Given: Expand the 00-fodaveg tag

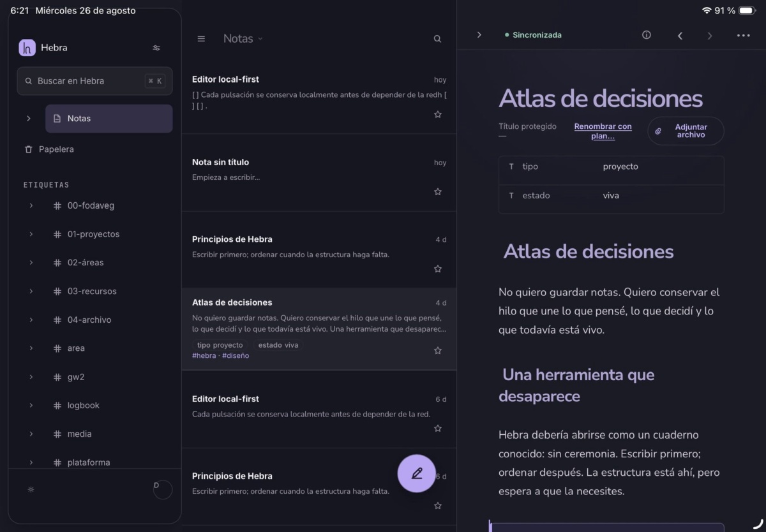Looking at the screenshot, I should click(31, 205).
